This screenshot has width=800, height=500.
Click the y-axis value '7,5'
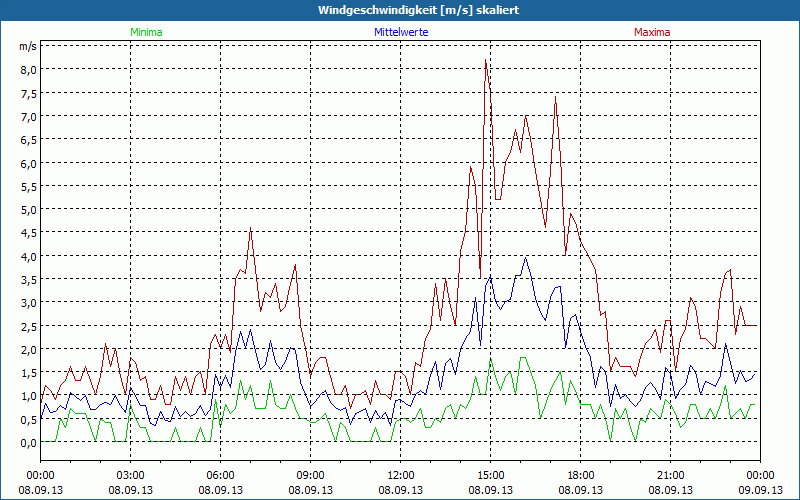point(29,93)
